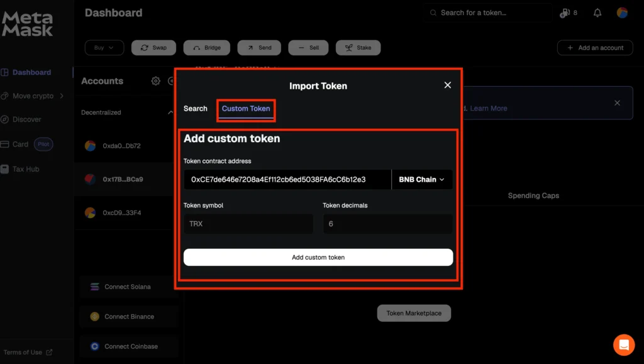Viewport: 644px width, 364px height.
Task: Click the Swap button
Action: coord(153,48)
